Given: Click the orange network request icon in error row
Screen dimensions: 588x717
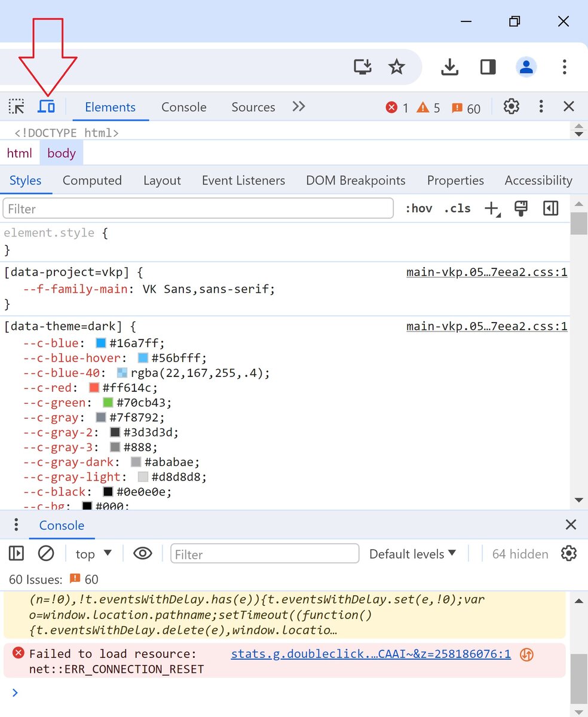Looking at the screenshot, I should point(526,654).
